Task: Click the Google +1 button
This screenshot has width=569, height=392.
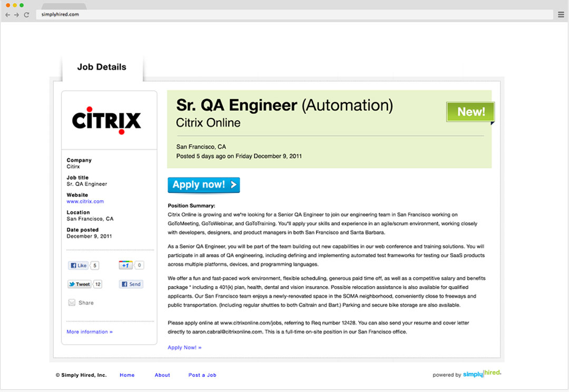Action: point(125,266)
